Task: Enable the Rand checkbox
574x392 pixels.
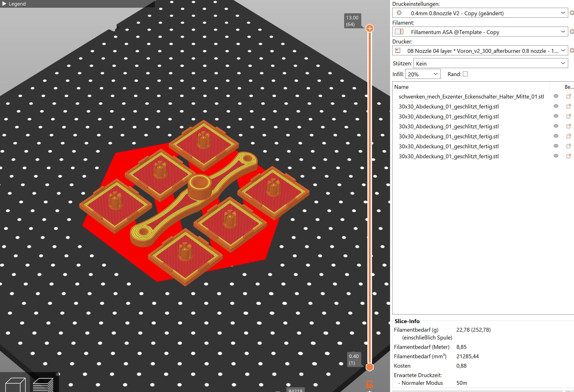Action: coord(465,74)
